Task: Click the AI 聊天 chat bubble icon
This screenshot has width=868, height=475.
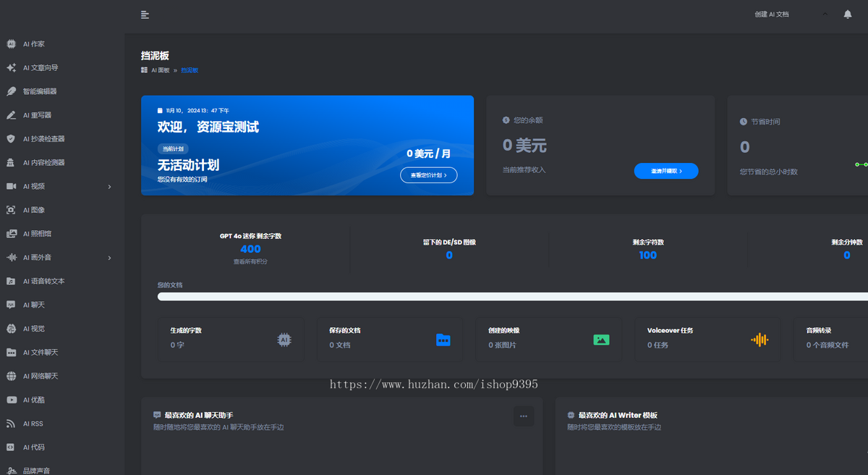Action: click(11, 305)
